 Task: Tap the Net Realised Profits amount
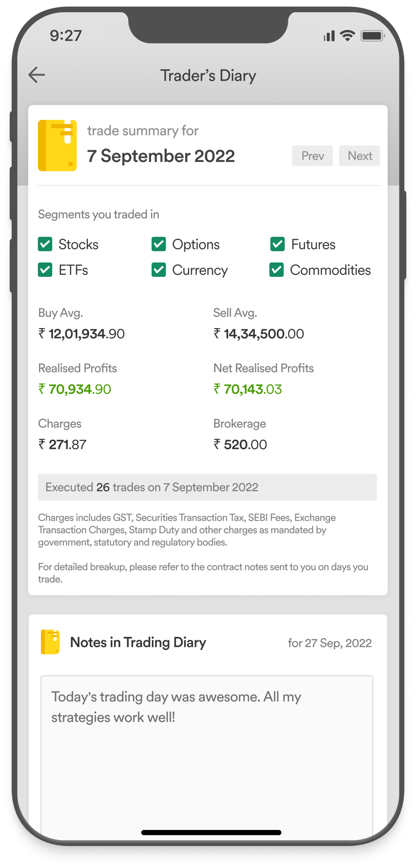pyautogui.click(x=248, y=389)
